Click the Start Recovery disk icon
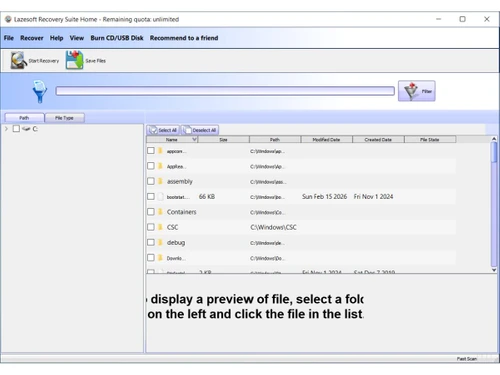The height and width of the screenshot is (375, 500). [x=18, y=60]
